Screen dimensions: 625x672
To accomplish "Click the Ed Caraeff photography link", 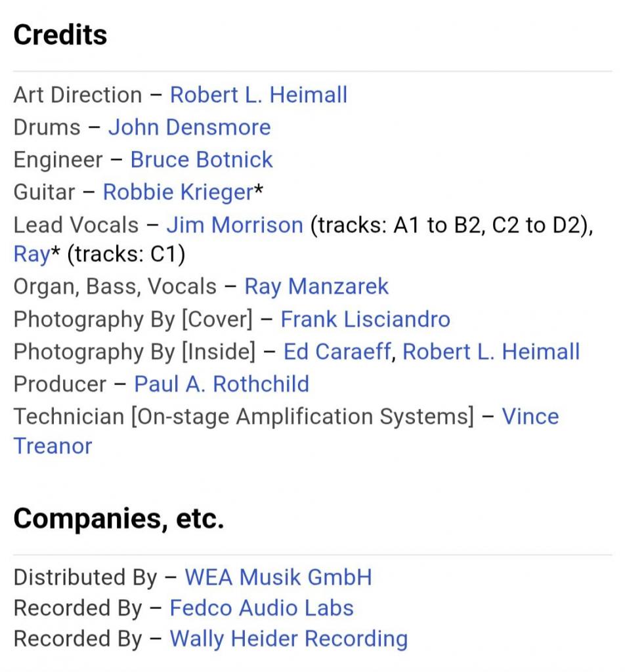I will point(337,352).
